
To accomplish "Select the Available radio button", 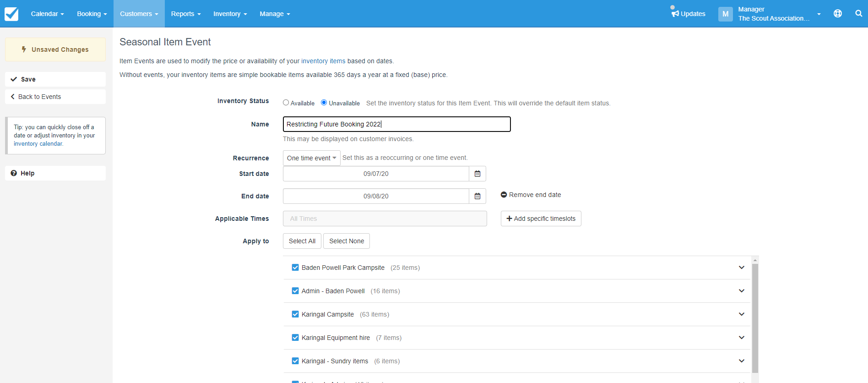I will point(286,103).
